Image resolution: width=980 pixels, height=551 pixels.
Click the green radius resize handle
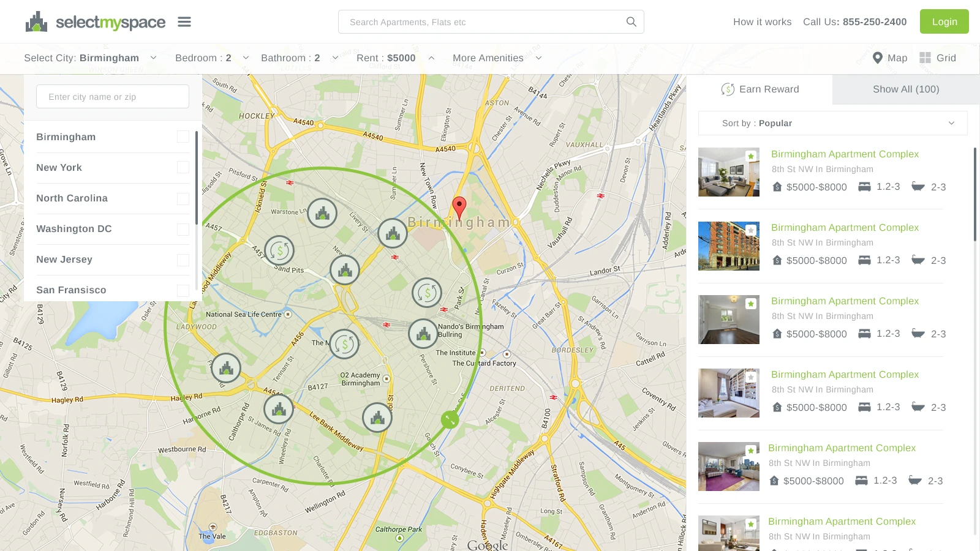tap(450, 419)
